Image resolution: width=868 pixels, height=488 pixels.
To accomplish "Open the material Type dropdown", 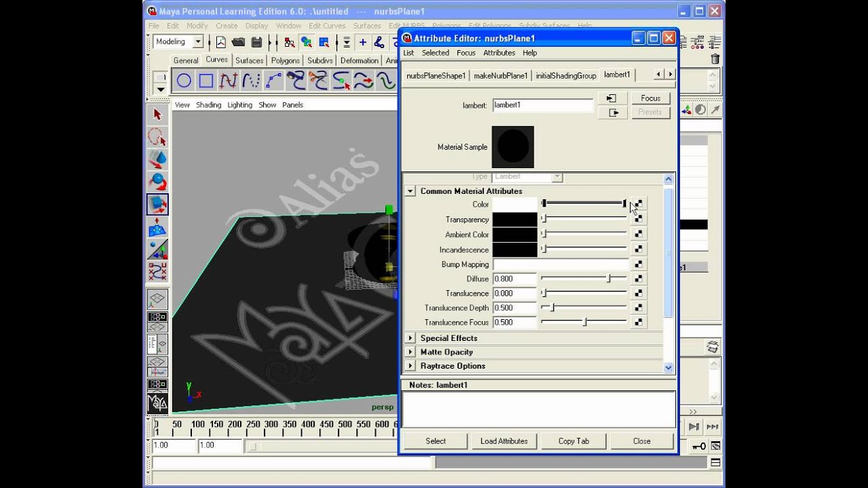I will tap(528, 177).
